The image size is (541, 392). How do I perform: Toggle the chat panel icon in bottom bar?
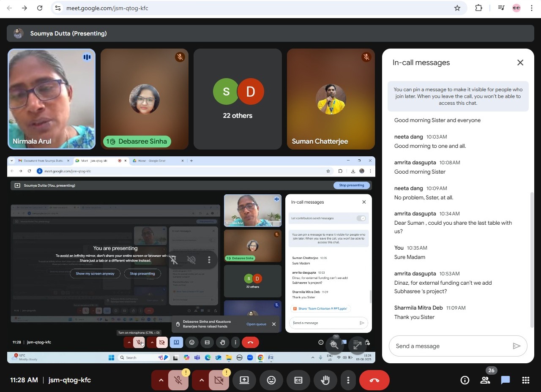505,380
